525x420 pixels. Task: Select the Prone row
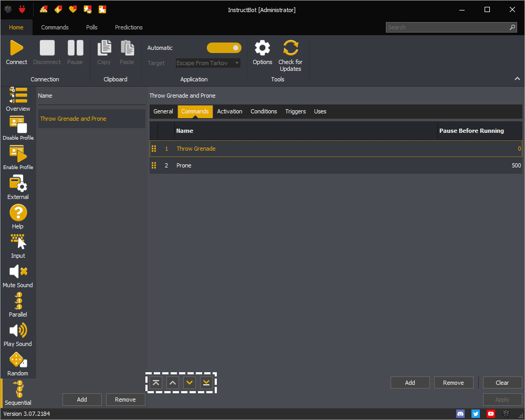(336, 165)
